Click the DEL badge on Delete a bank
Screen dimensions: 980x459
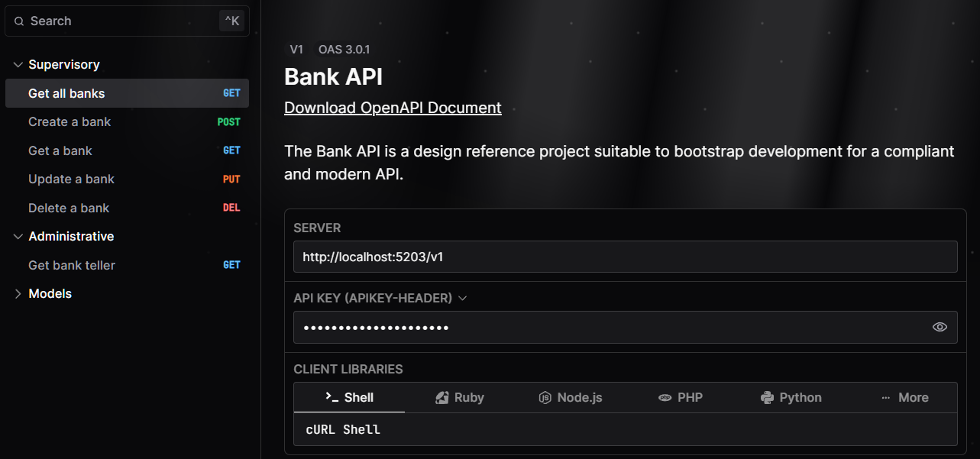click(231, 208)
